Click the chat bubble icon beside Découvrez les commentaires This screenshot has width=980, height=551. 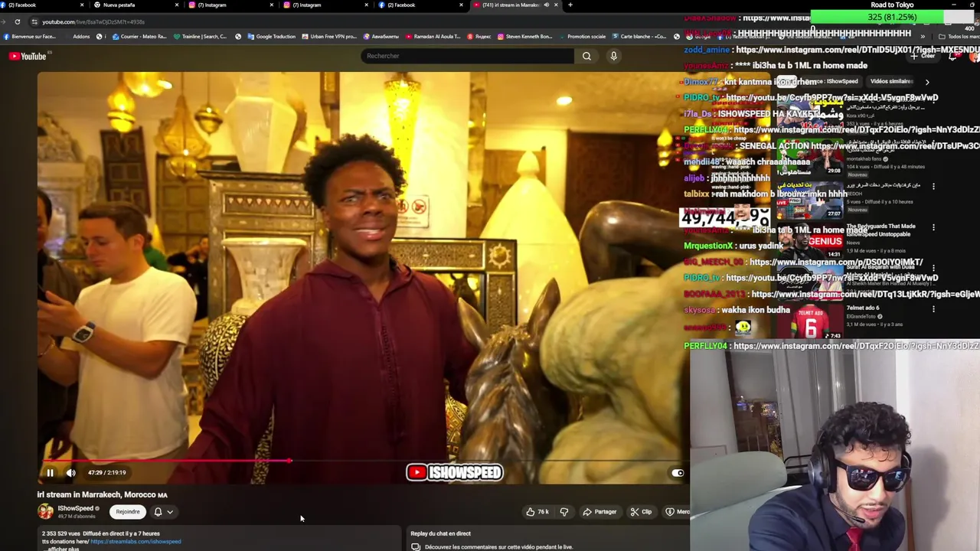click(416, 547)
